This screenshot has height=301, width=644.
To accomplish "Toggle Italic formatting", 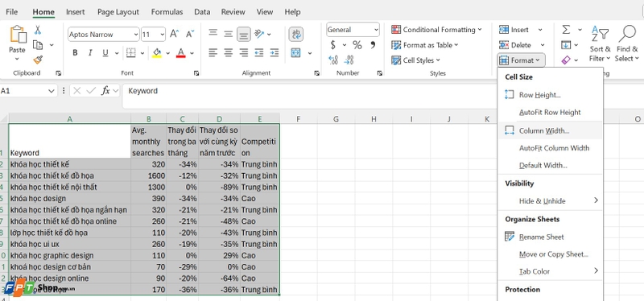I will coord(90,52).
